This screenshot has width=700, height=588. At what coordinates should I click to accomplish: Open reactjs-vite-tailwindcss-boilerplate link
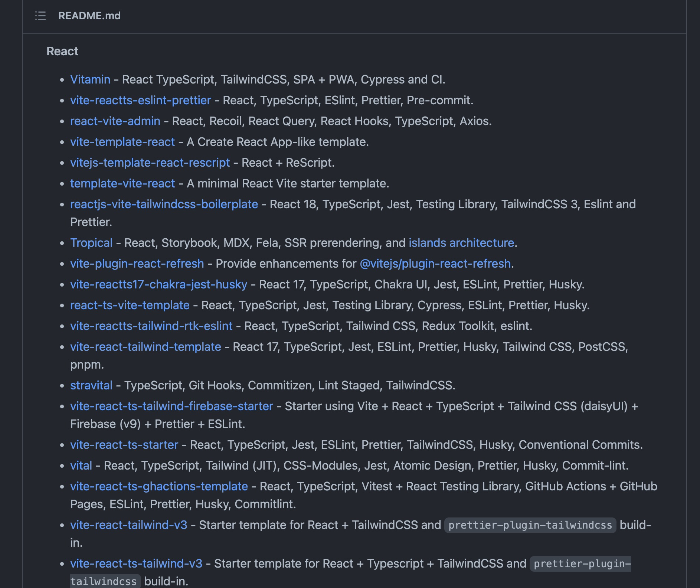(164, 204)
